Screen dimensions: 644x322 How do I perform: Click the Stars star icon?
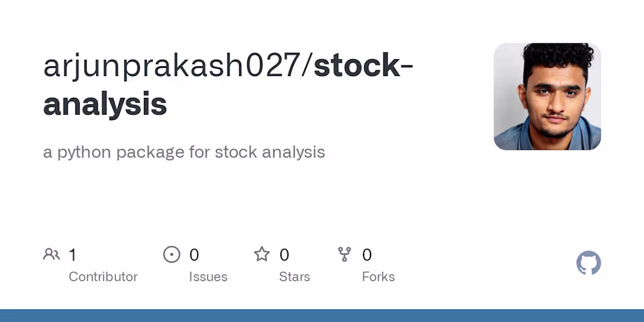(262, 254)
